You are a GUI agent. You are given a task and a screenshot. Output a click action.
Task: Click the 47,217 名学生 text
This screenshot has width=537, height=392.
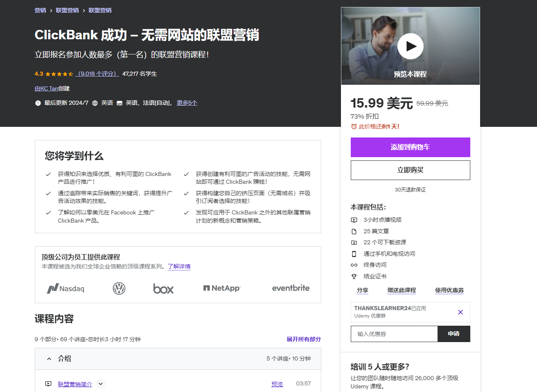140,74
